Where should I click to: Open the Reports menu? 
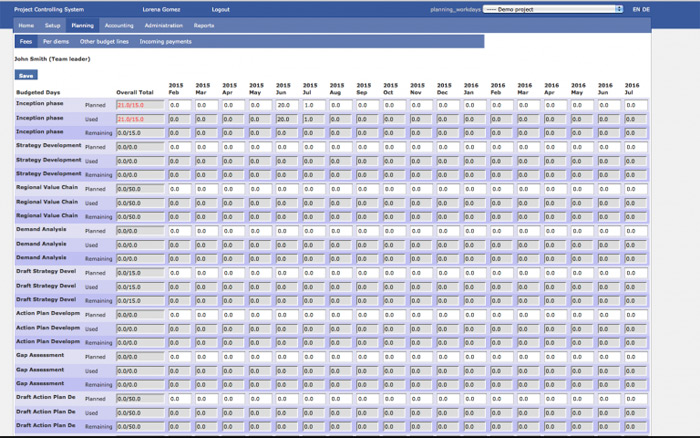click(204, 25)
